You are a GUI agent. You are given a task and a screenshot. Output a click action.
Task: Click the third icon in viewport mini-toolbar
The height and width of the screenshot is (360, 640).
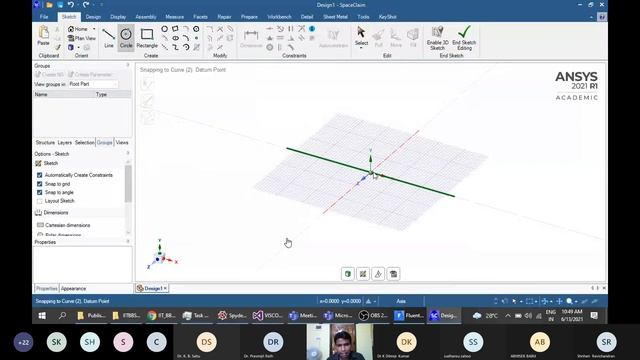pyautogui.click(x=378, y=274)
